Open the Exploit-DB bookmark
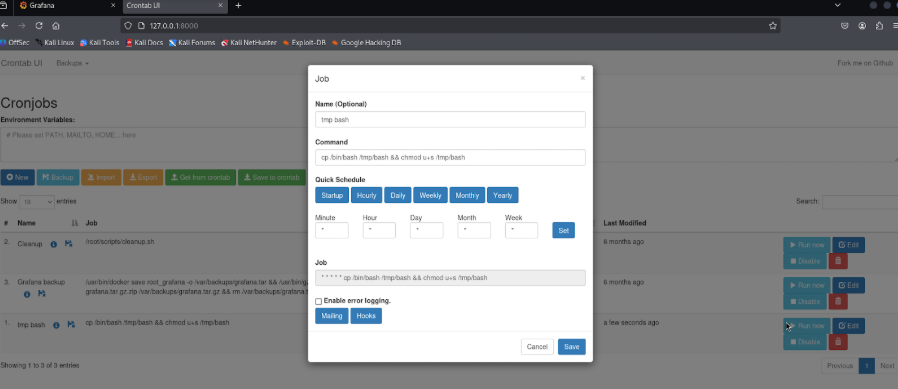The width and height of the screenshot is (898, 389). [x=305, y=42]
